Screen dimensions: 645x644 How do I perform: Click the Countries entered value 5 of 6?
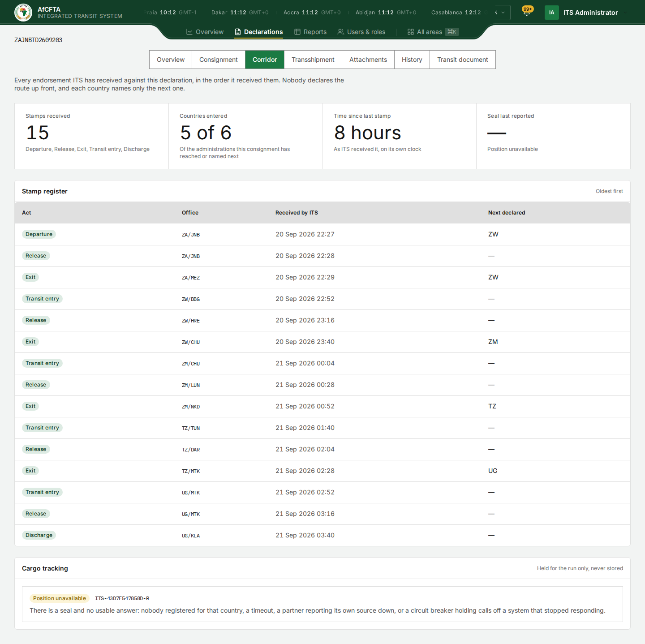[206, 133]
